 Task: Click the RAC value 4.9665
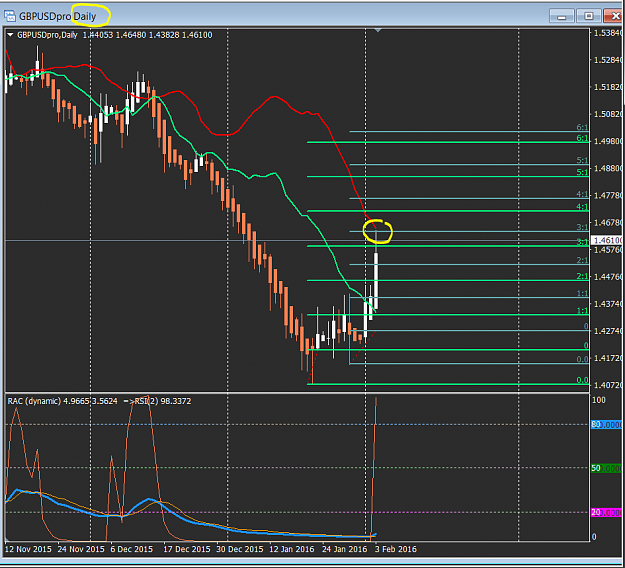(x=76, y=401)
